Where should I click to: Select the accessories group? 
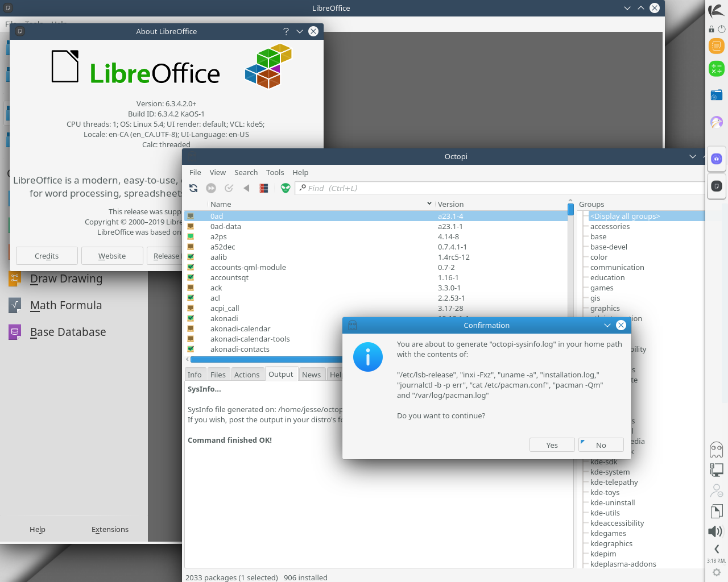click(x=610, y=226)
